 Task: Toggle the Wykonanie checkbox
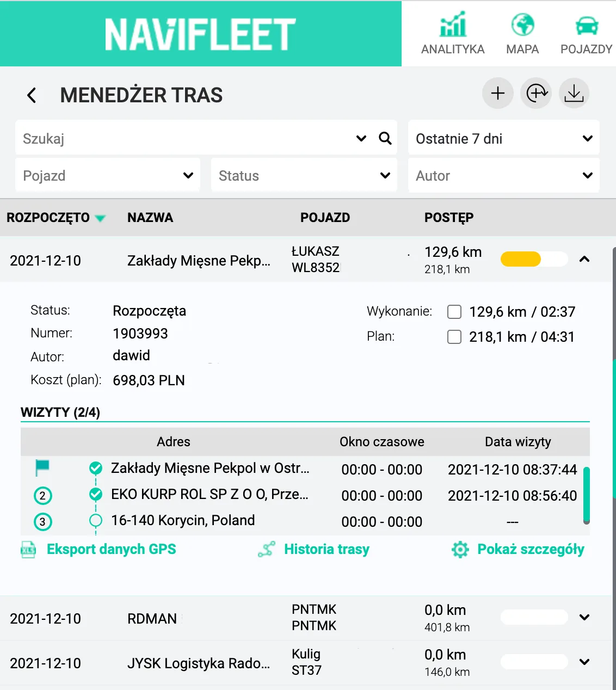(x=454, y=312)
